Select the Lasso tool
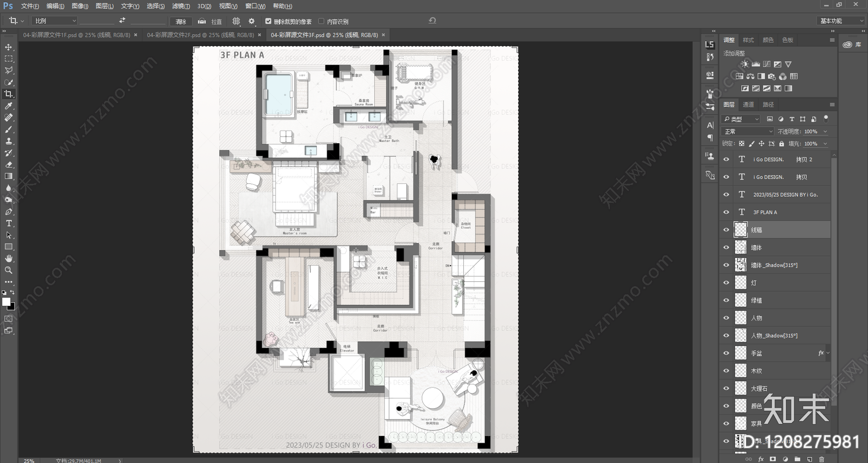Viewport: 868px width, 463px height. click(9, 70)
